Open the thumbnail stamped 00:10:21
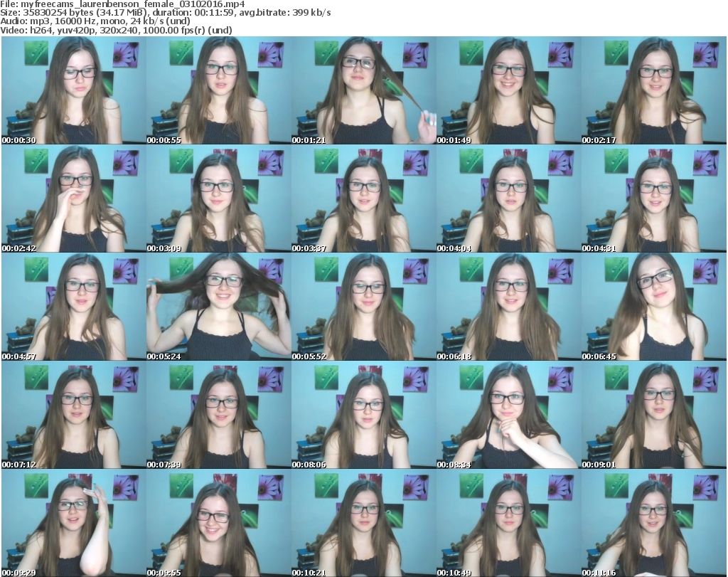728x577 pixels. [x=363, y=523]
